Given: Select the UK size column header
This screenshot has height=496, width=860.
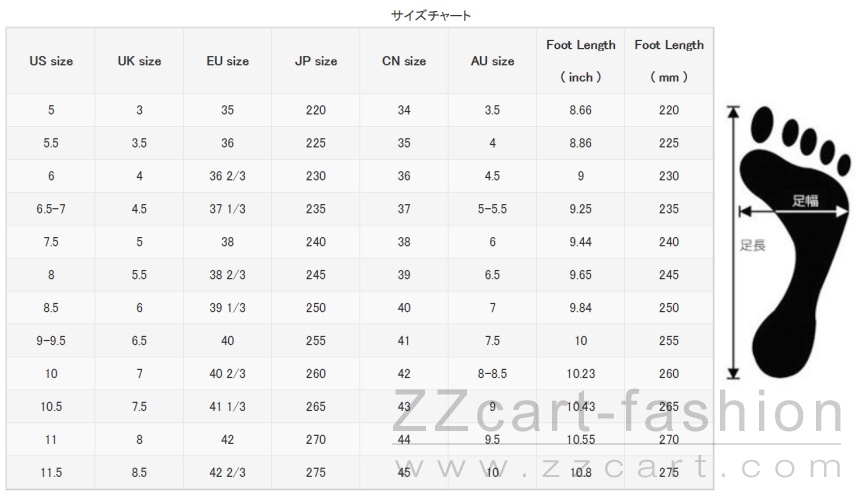Looking at the screenshot, I should coord(139,61).
